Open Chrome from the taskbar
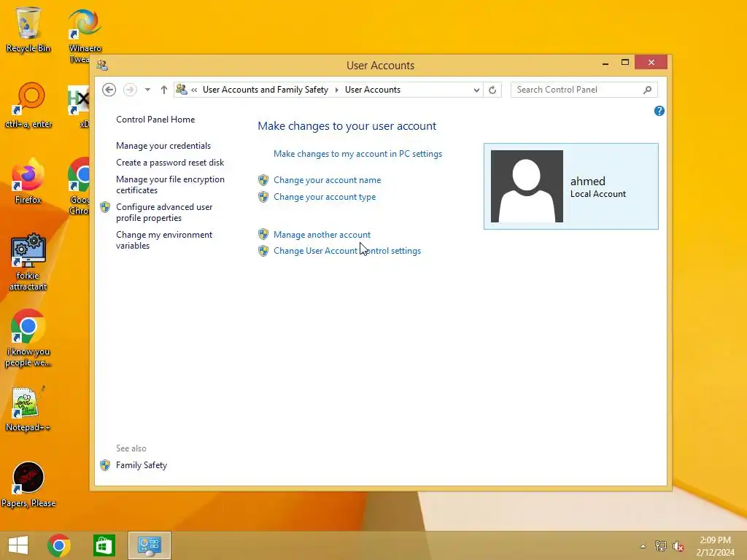This screenshot has width=747, height=560. click(x=59, y=545)
